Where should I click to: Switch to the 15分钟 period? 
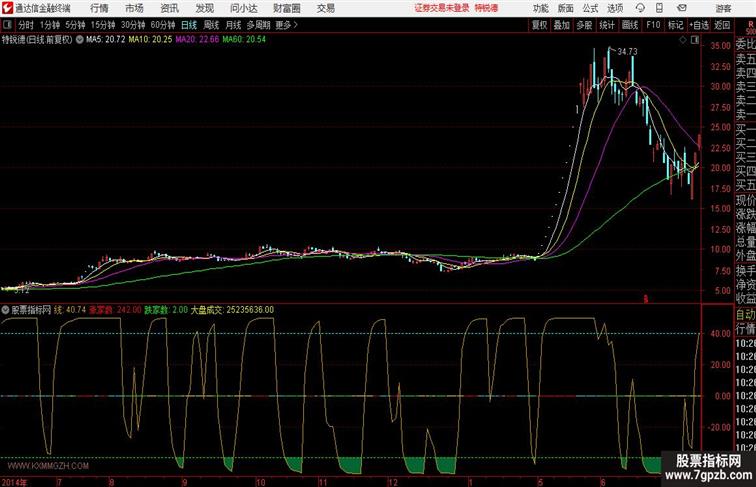(x=103, y=25)
